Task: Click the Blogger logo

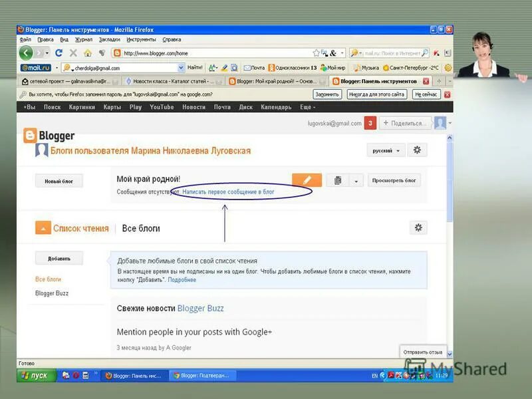Action: click(x=49, y=136)
